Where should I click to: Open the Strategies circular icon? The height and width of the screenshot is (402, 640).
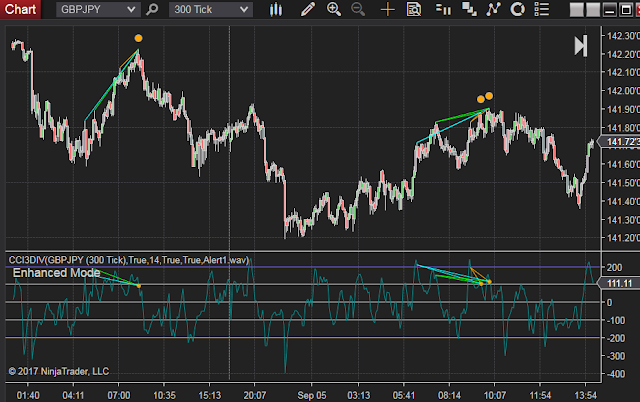[518, 9]
